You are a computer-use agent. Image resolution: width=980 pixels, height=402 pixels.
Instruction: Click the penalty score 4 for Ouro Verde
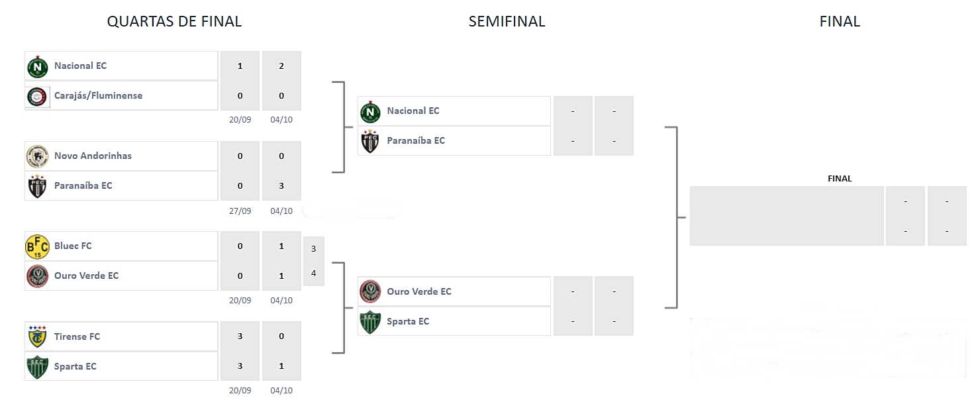pos(313,274)
